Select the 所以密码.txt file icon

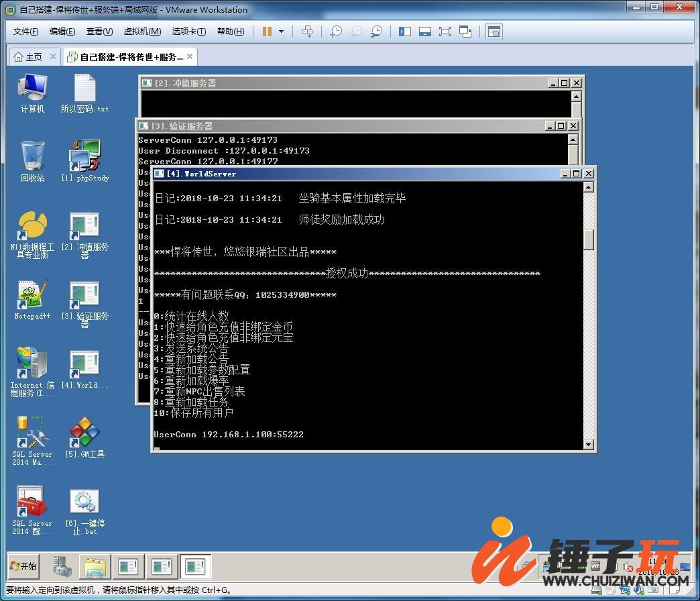85,94
